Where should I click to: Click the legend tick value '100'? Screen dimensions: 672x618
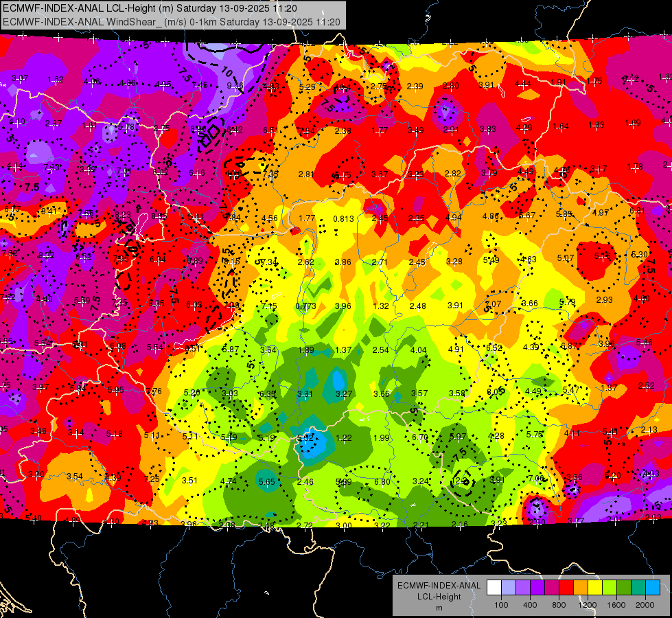(501, 605)
